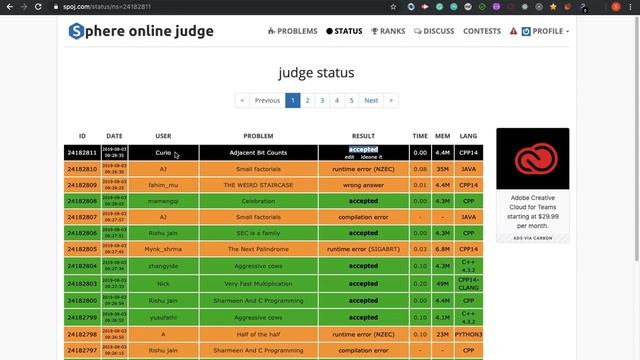Viewport: 640px width, 360px height.
Task: Expand the PROFILE dropdown
Action: coord(550,31)
